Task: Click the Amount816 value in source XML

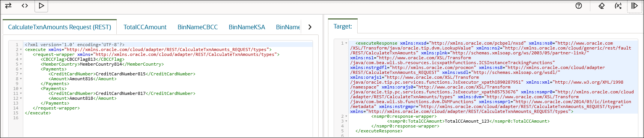Action: tap(81, 79)
